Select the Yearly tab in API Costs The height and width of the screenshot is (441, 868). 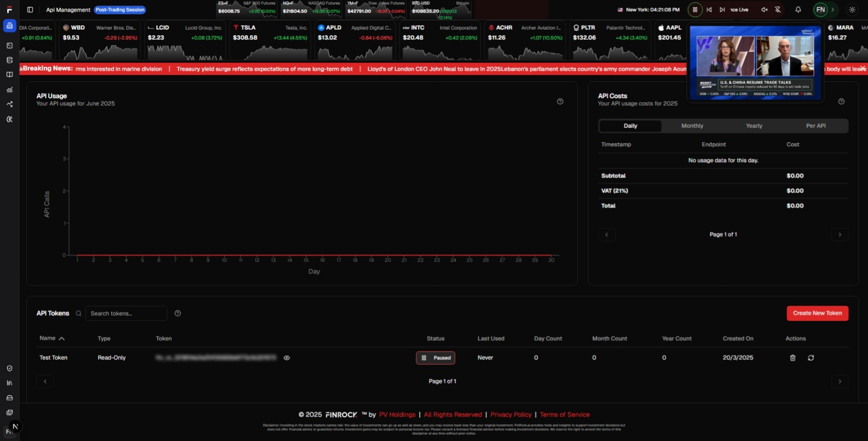coord(754,126)
